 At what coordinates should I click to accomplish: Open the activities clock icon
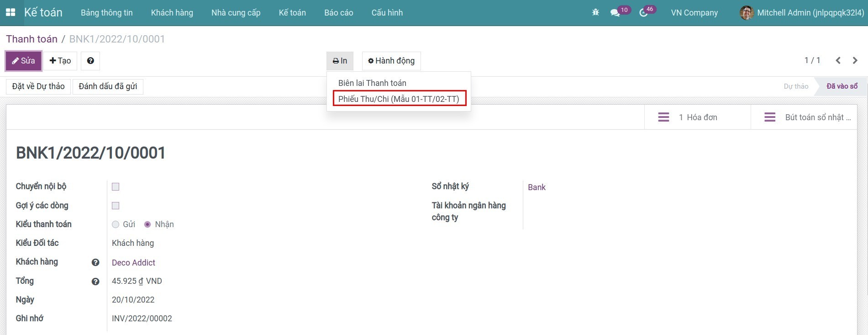click(x=643, y=13)
